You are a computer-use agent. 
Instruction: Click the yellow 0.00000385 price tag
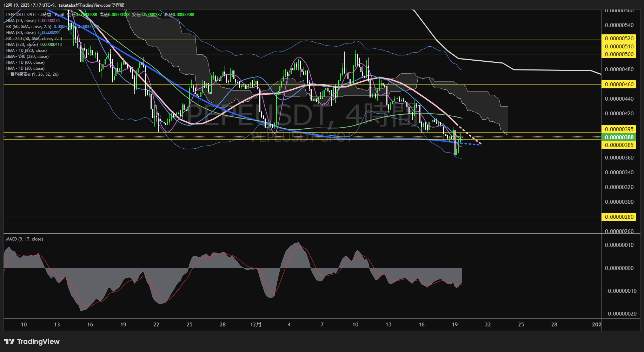click(619, 145)
